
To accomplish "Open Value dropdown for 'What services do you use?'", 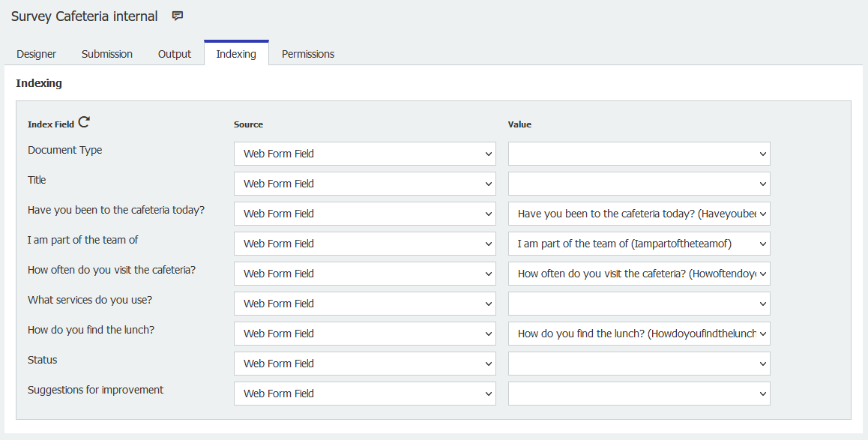I will coord(639,304).
